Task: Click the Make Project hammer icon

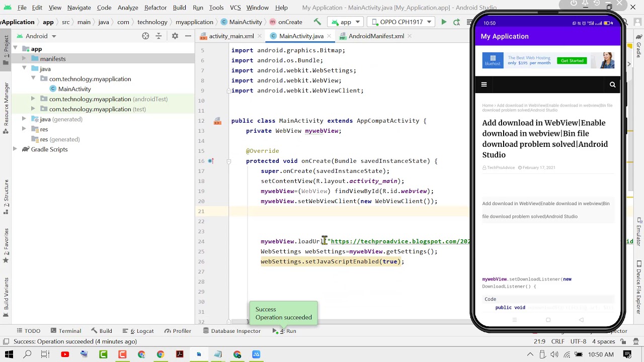Action: pos(317,22)
